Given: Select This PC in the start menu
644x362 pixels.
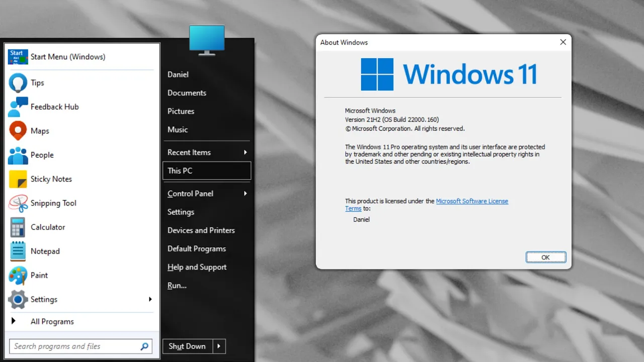Looking at the screenshot, I should coord(207,171).
